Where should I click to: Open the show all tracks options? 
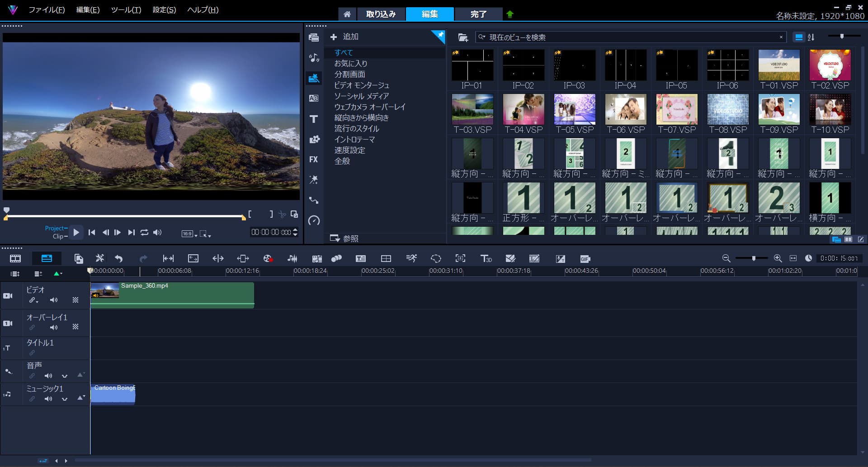pos(15,273)
